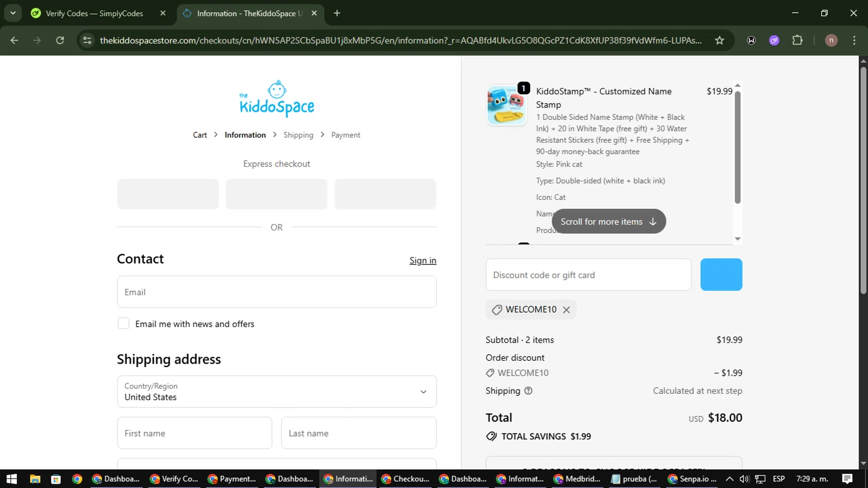Image resolution: width=868 pixels, height=488 pixels.
Task: Click the page vertical scrollbar
Action: tap(863, 179)
